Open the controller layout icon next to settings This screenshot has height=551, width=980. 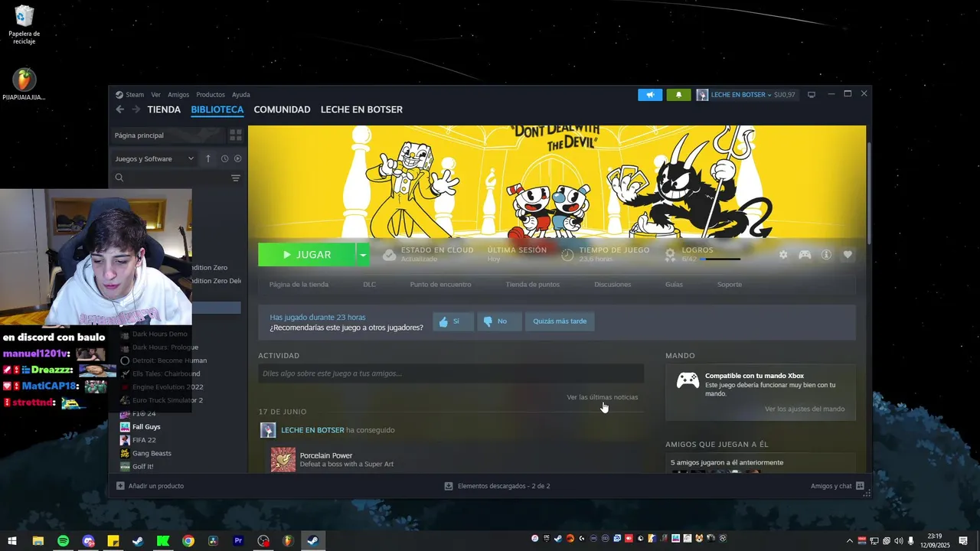click(805, 255)
